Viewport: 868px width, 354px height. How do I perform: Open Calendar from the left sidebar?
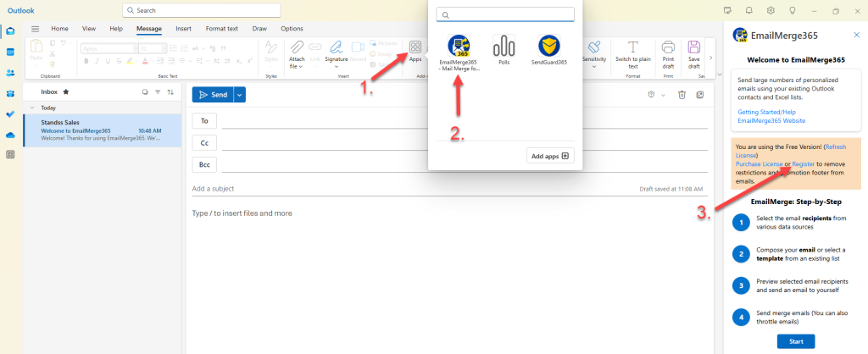pyautogui.click(x=10, y=52)
